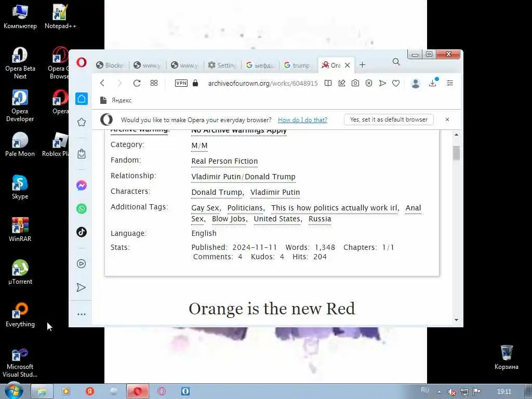Open Yandex browser taskbar icon

89,392
